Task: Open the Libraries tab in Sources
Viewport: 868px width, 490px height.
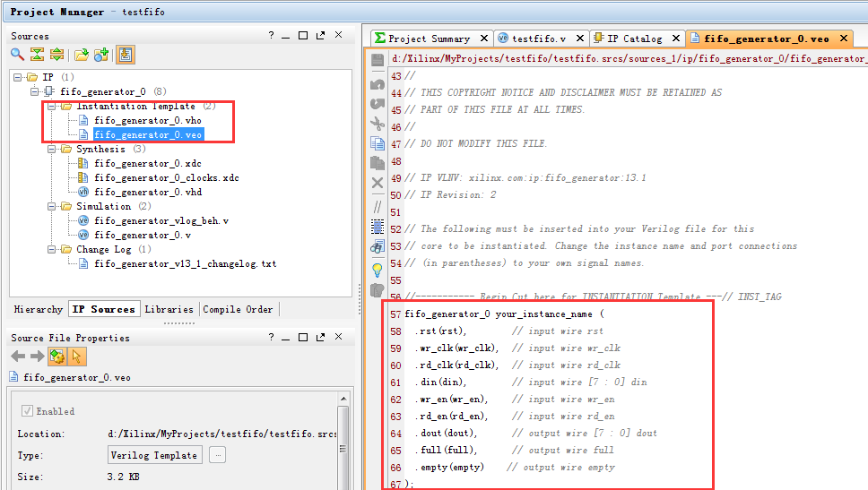Action: 169,309
